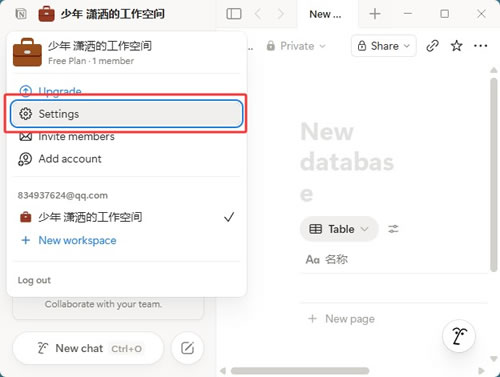This screenshot has height=377, width=500.
Task: Click Free Plan · 1 member text
Action: tap(91, 61)
